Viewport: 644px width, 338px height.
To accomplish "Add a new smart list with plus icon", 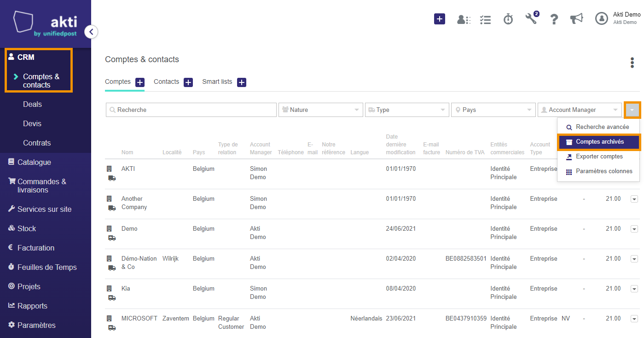I will (x=242, y=82).
